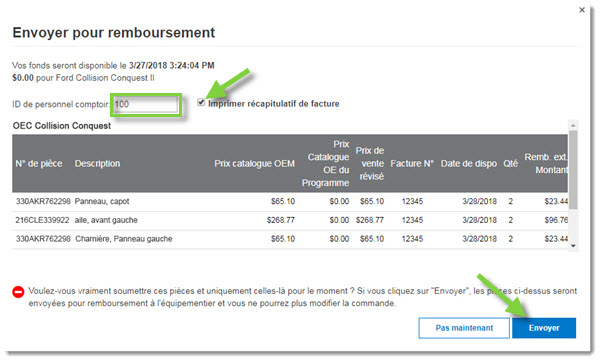The height and width of the screenshot is (361, 600).
Task: Click the $96.76 reimbursement amount cell
Action: point(556,220)
